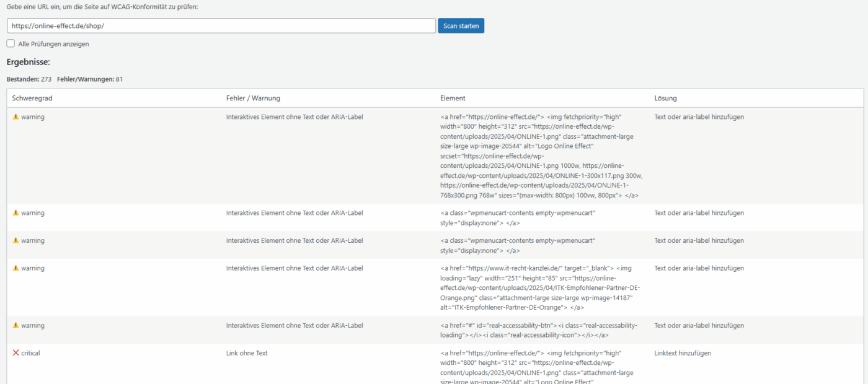
Task: Click the Element column header
Action: pos(453,98)
